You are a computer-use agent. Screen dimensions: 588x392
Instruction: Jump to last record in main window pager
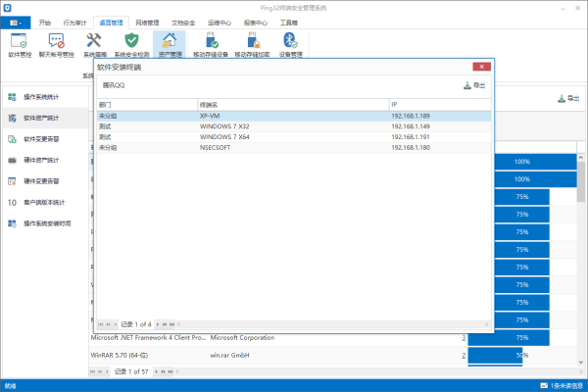pyautogui.click(x=171, y=371)
